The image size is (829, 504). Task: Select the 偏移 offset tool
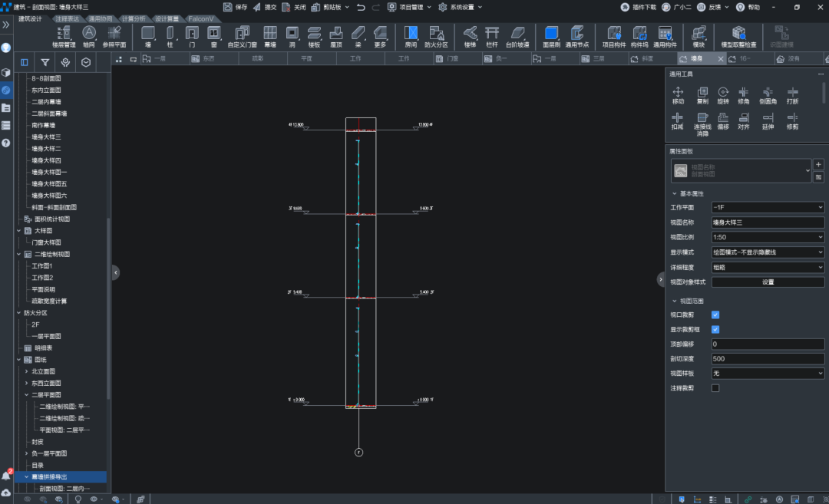723,121
